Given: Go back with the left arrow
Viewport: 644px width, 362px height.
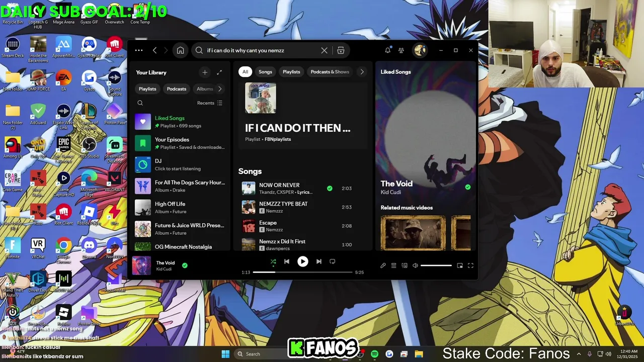Looking at the screenshot, I should [154, 50].
